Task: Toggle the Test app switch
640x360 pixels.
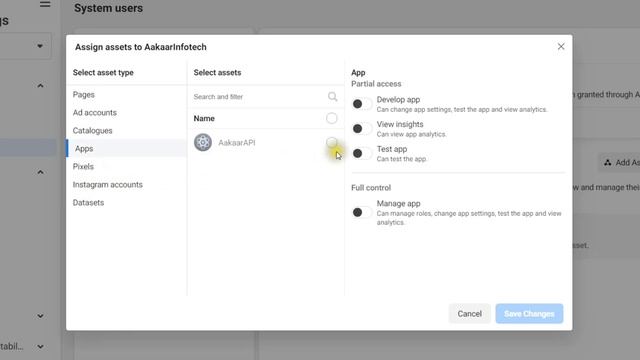Action: pyautogui.click(x=362, y=153)
